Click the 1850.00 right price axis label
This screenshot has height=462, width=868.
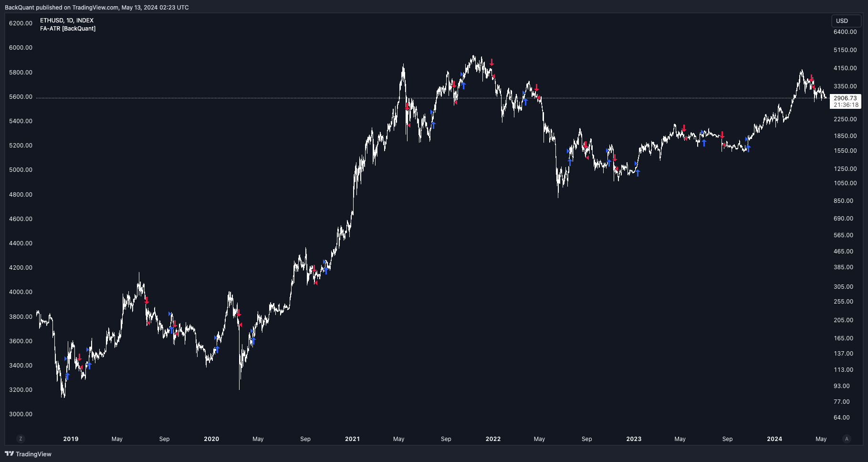click(x=845, y=136)
